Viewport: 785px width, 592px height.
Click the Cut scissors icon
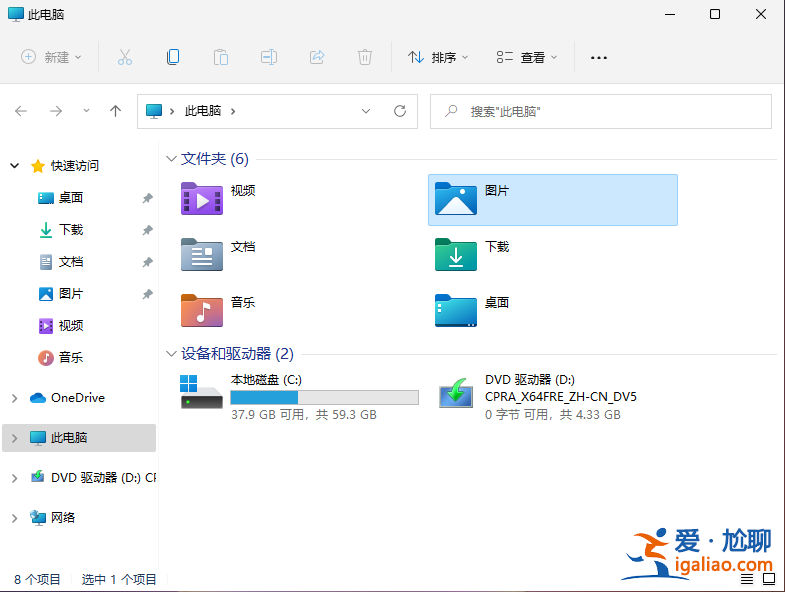(x=125, y=57)
